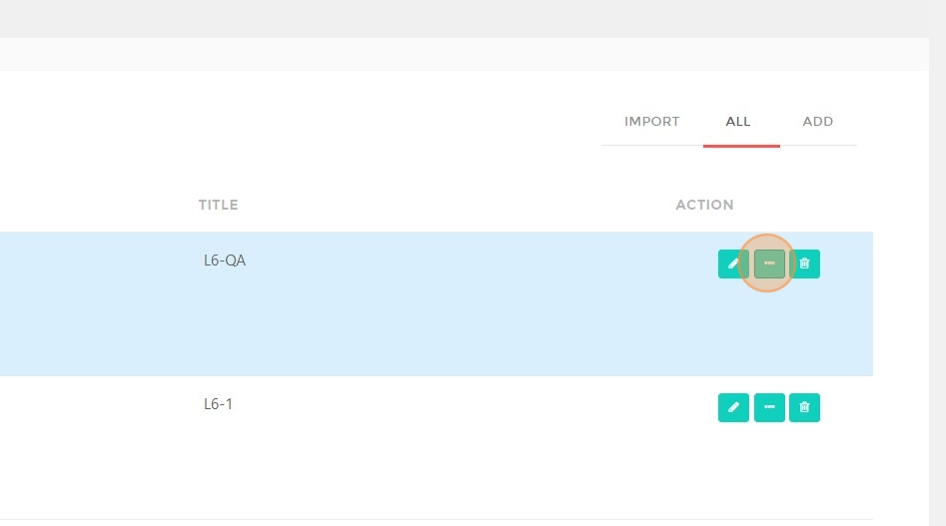
Task: Open the ADD tab
Action: click(x=817, y=121)
